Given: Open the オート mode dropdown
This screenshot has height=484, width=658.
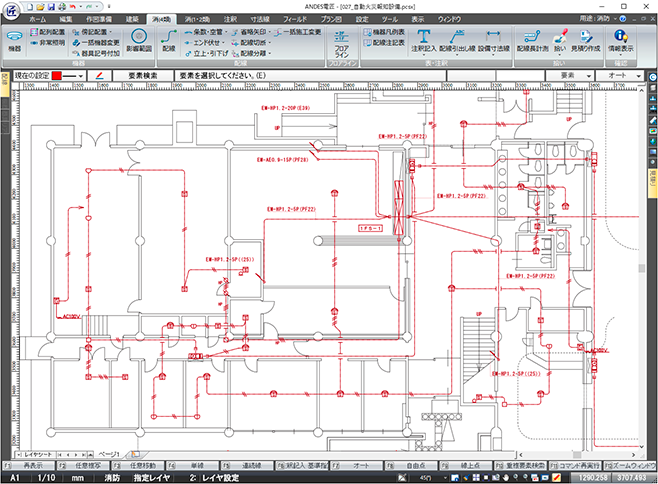Looking at the screenshot, I should point(620,76).
